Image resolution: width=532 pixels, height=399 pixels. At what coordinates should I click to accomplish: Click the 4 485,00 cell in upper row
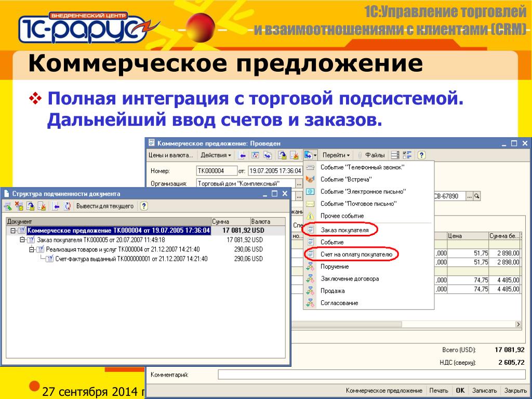[505, 280]
